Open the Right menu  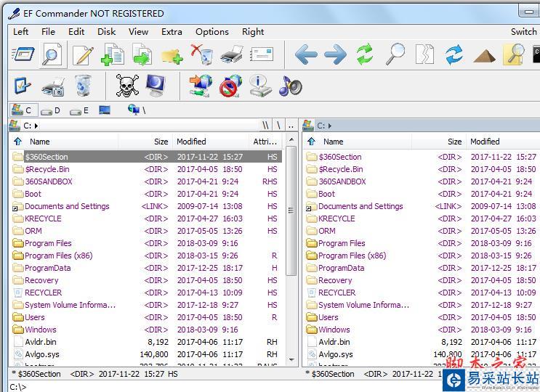(x=253, y=32)
